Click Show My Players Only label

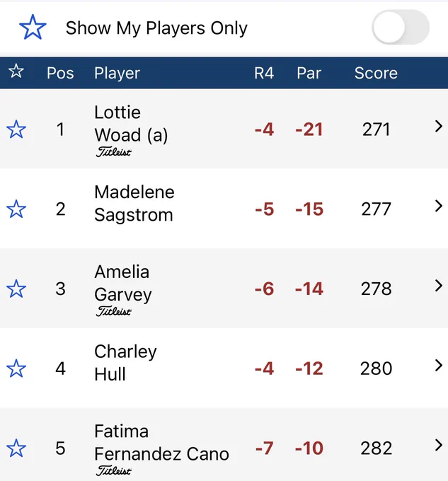(x=156, y=28)
